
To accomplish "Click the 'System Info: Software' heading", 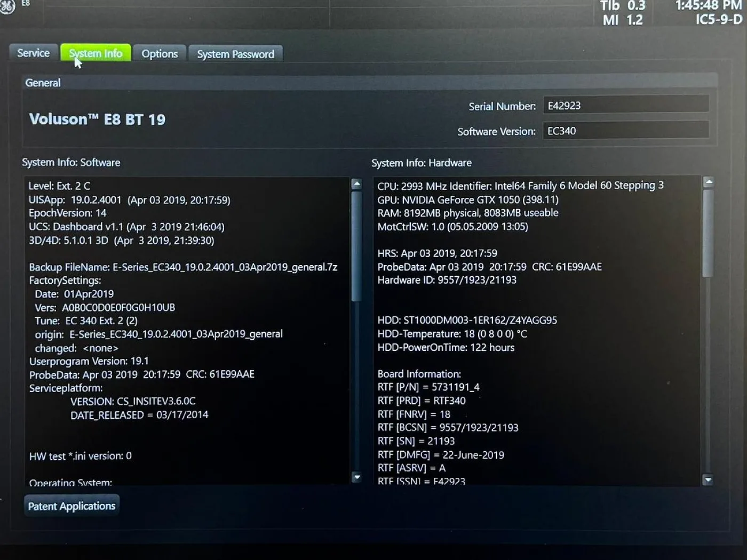I will point(71,162).
